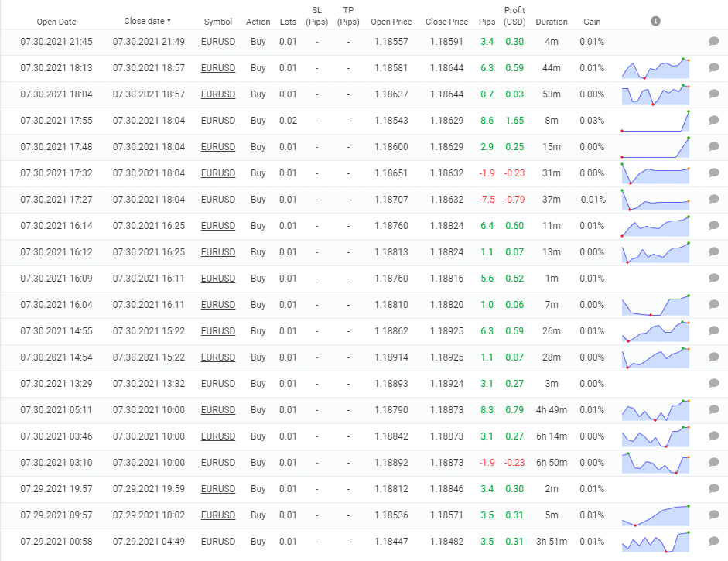Open EURUSD link for 07.29.2021 09:57 trade
The width and height of the screenshot is (728, 561).
(x=217, y=515)
